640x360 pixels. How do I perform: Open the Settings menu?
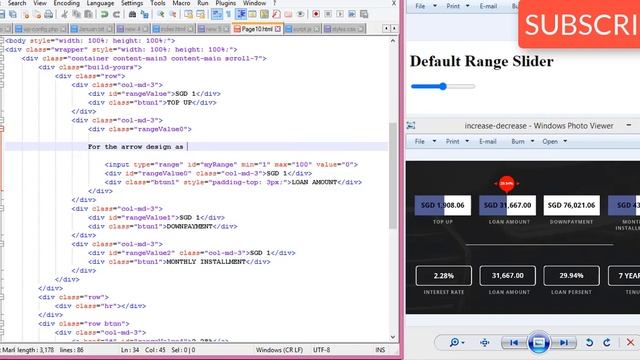click(132, 3)
